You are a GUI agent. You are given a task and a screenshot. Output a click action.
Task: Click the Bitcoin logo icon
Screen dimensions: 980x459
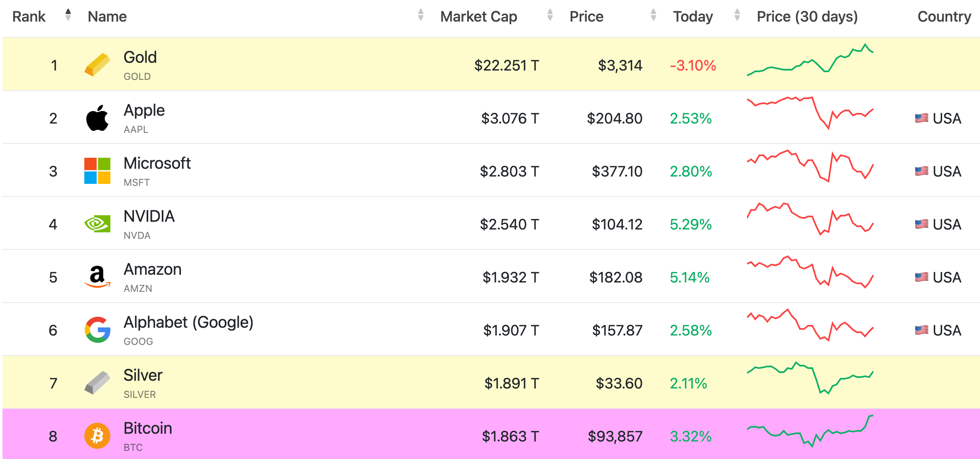click(97, 436)
